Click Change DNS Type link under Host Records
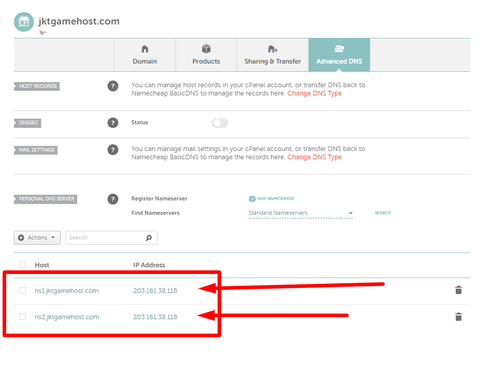The width and height of the screenshot is (500, 372). coord(314,93)
